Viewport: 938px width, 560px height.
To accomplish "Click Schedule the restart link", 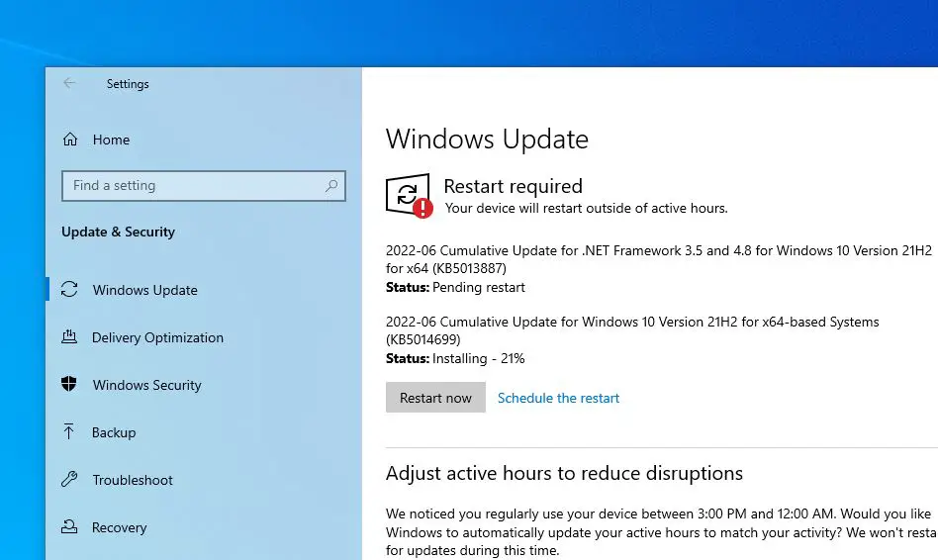I will click(x=558, y=398).
